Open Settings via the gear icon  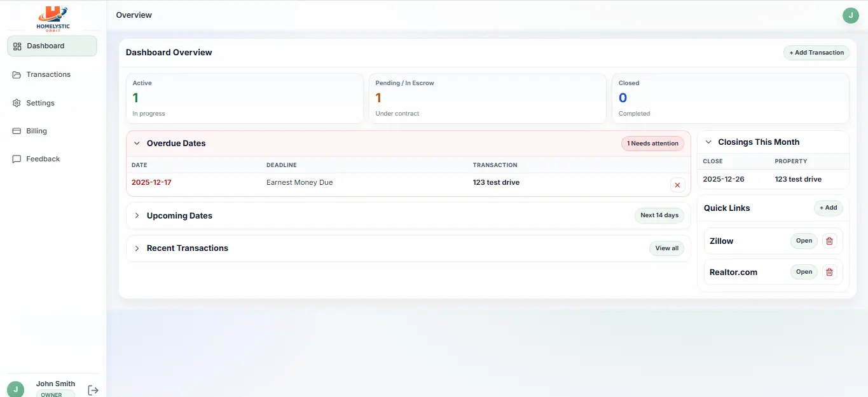click(16, 102)
